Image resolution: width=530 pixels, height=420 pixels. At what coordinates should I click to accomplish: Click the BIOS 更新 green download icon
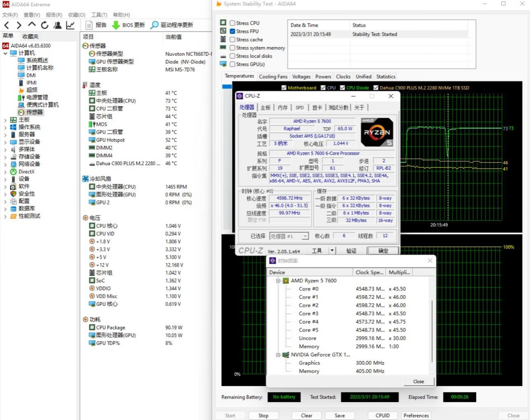[x=116, y=25]
